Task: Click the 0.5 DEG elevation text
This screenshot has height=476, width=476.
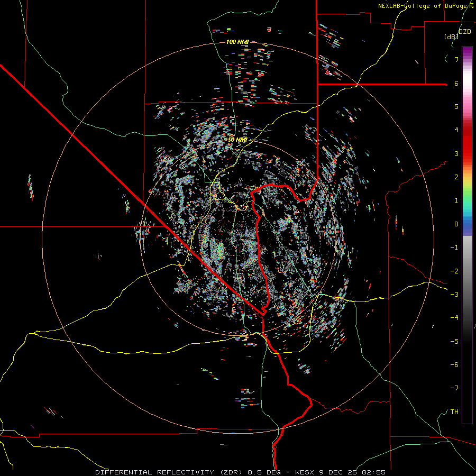Action: pyautogui.click(x=264, y=472)
